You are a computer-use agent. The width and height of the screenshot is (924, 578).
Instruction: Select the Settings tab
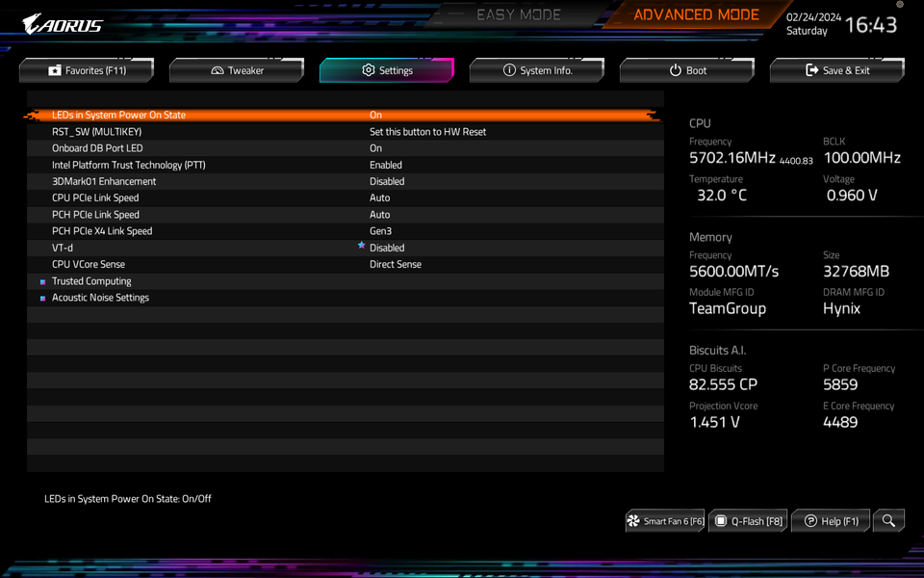click(387, 70)
